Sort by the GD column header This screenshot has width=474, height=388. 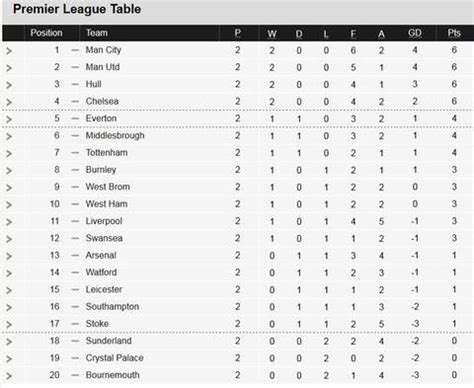click(415, 33)
